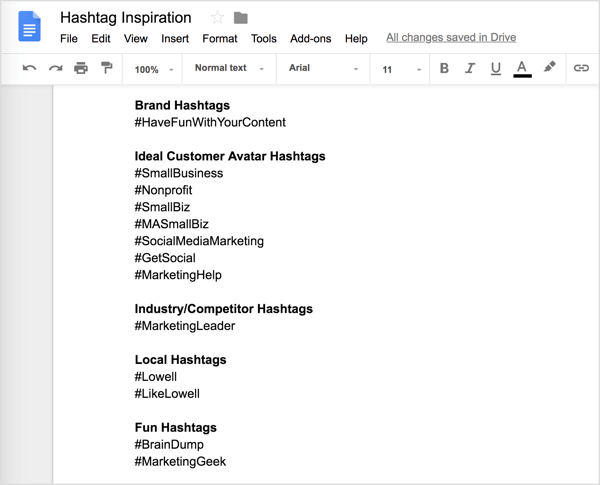Click the Hashtag Inspiration document title

(x=126, y=18)
